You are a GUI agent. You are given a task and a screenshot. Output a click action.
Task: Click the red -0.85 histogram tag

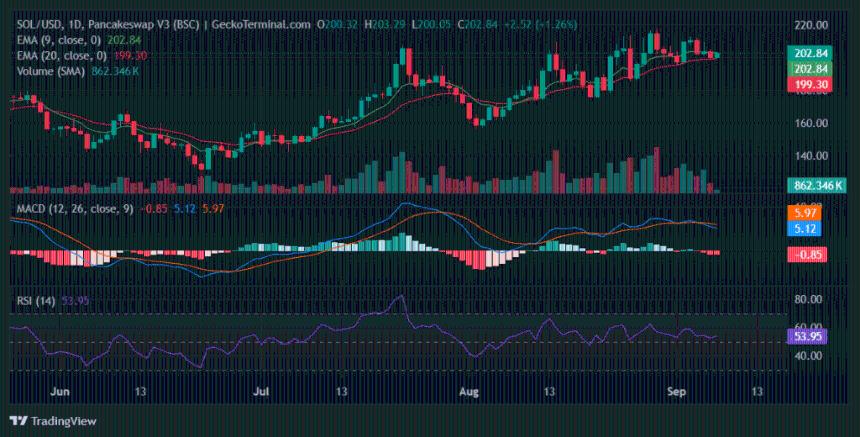coord(809,254)
